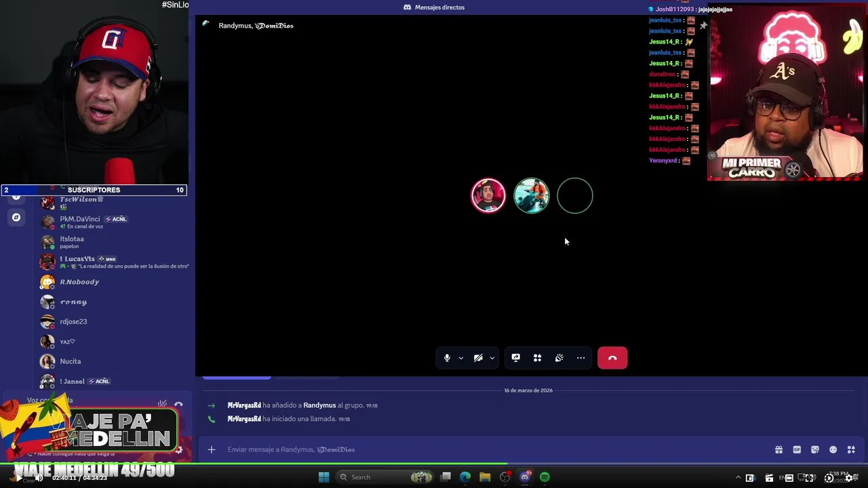Open the activities launcher in call controls
Image resolution: width=868 pixels, height=488 pixels.
538,358
